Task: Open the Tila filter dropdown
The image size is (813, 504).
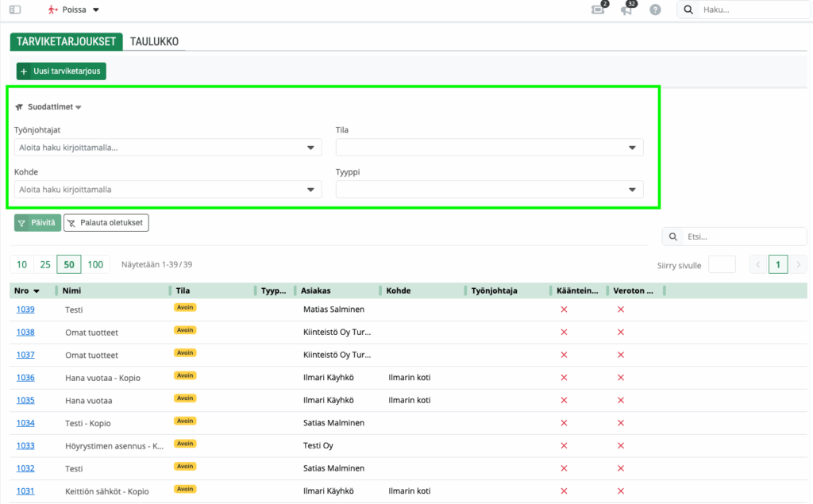Action: click(x=632, y=148)
